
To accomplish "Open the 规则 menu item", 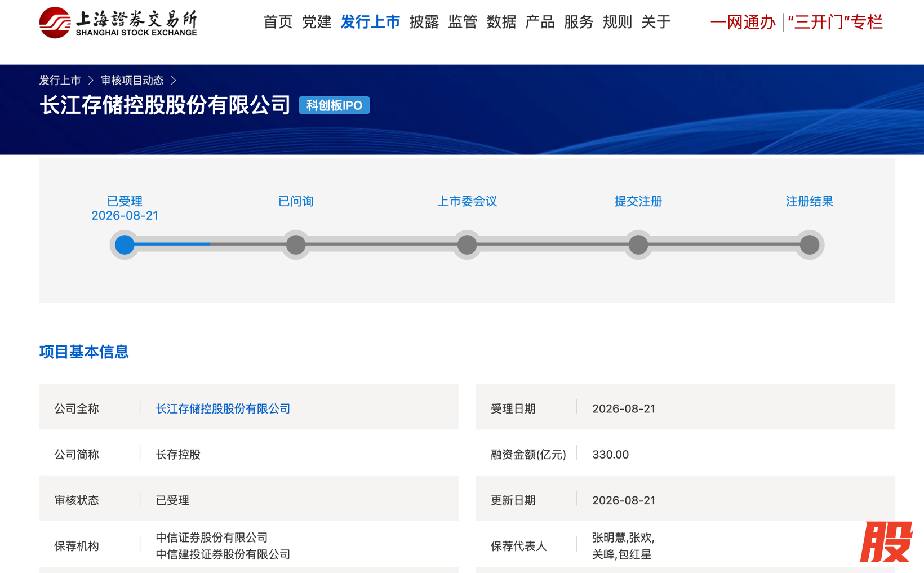I will [617, 22].
